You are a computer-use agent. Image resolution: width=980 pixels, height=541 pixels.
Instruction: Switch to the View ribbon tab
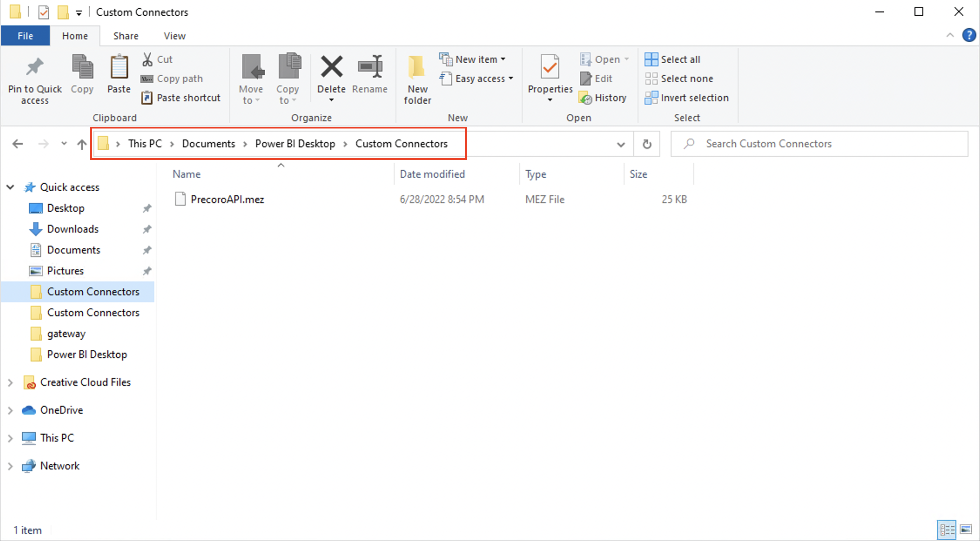pos(174,36)
